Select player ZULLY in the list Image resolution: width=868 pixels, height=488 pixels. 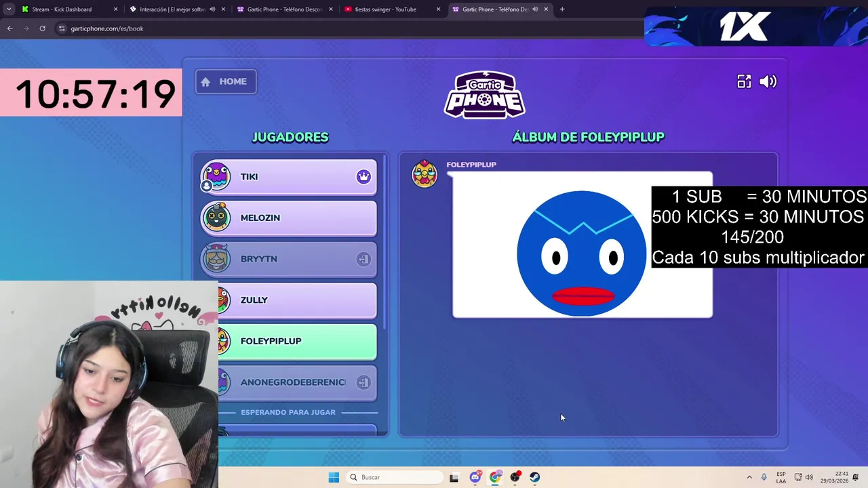297,300
